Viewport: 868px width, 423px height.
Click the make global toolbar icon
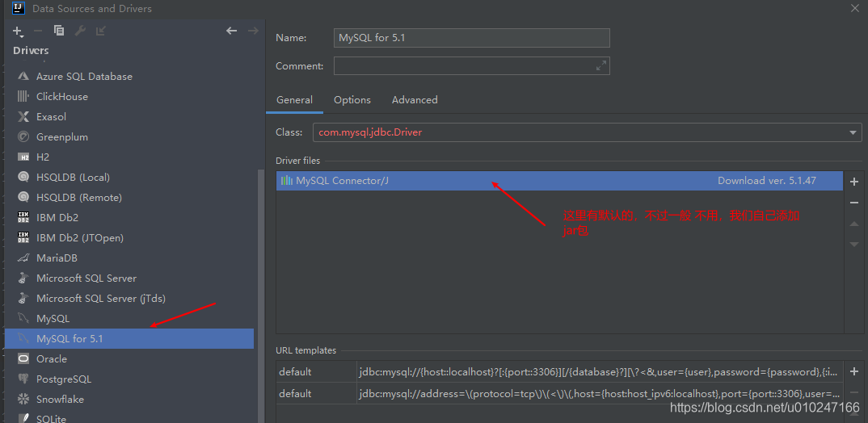pos(100,31)
